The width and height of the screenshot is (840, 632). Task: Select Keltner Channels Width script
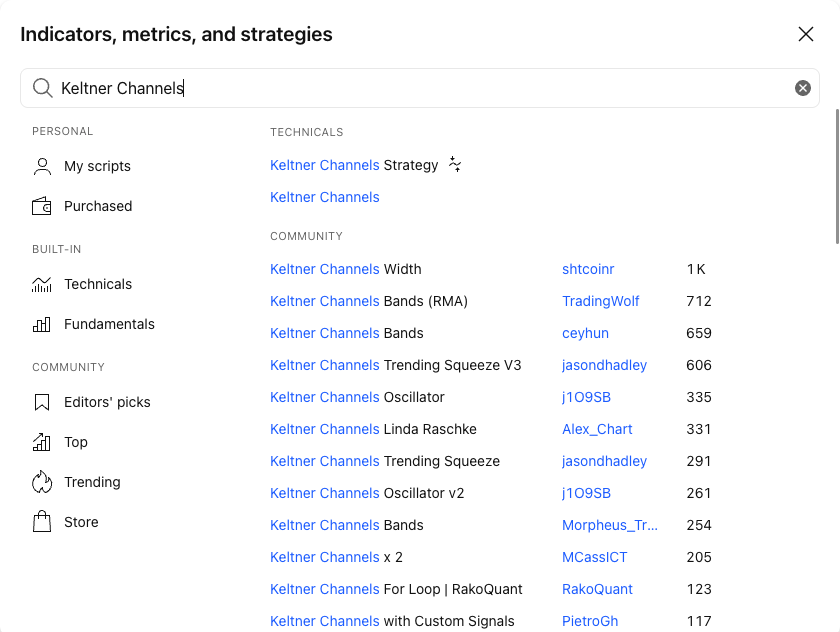[346, 269]
